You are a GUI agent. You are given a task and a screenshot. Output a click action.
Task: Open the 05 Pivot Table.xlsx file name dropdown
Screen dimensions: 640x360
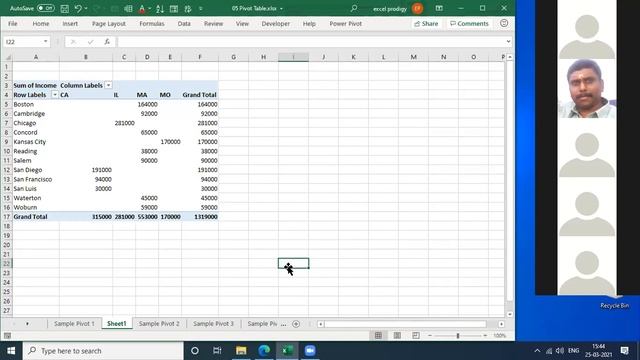coord(281,9)
